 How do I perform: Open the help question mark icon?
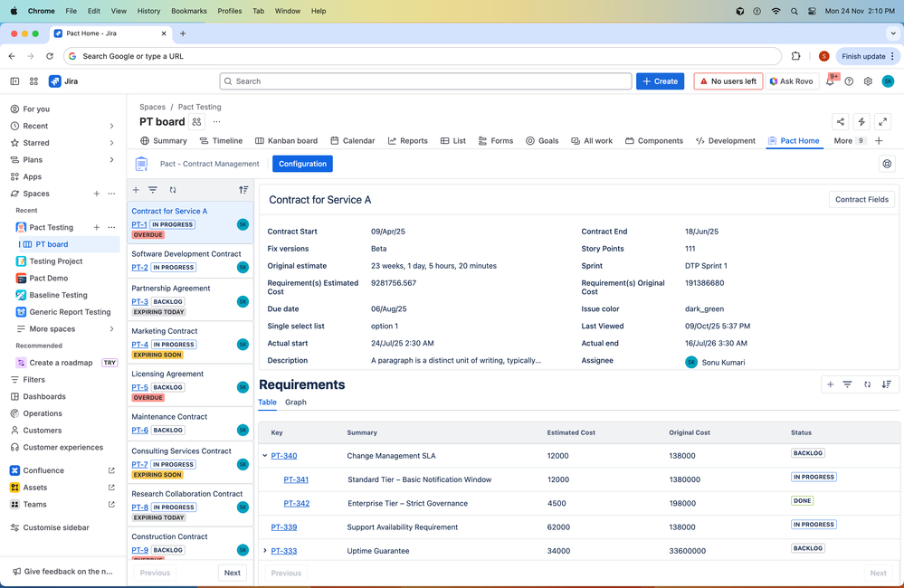click(x=849, y=81)
